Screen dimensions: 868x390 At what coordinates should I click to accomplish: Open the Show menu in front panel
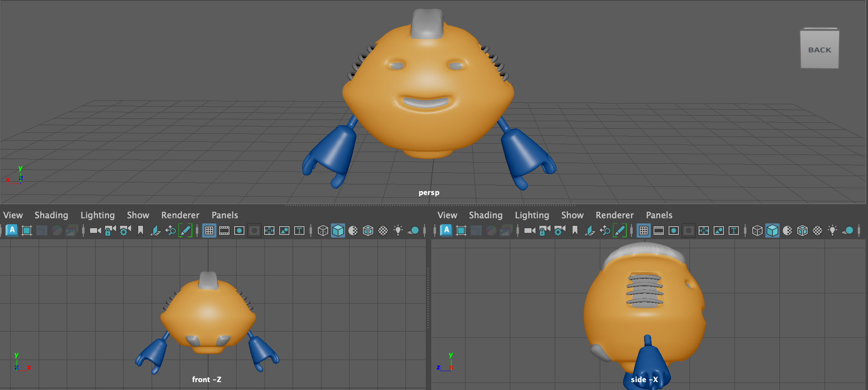(138, 215)
